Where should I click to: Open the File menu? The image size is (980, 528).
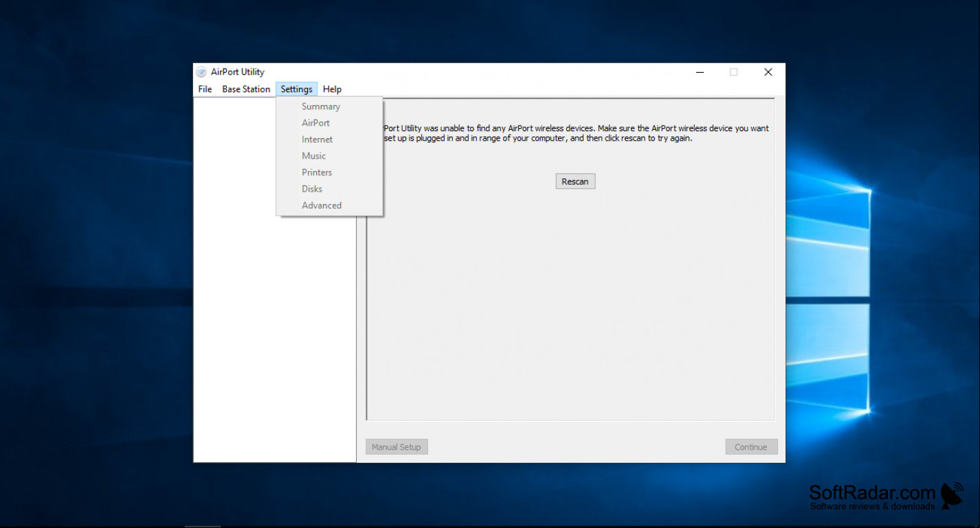[205, 89]
